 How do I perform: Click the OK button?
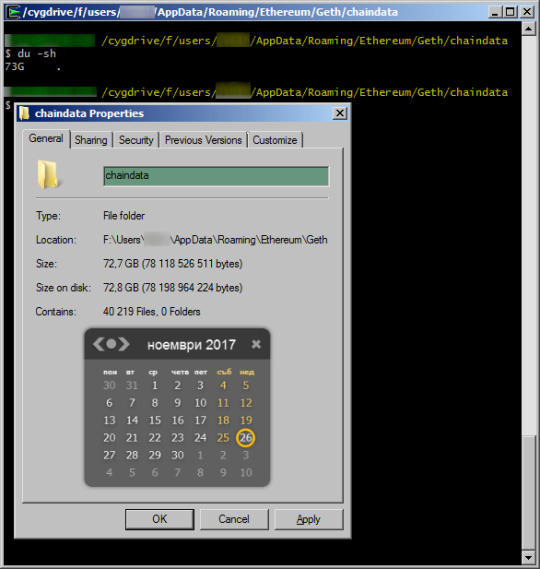pyautogui.click(x=160, y=519)
